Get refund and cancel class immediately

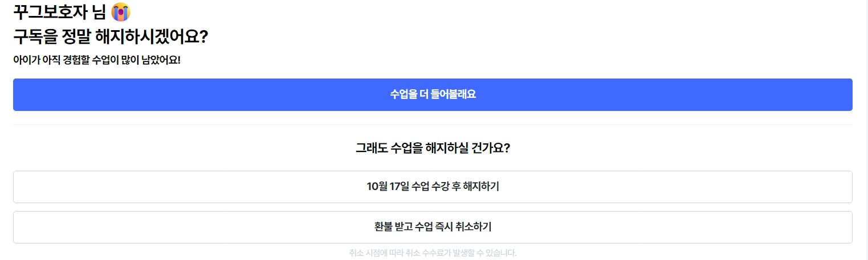point(433,227)
